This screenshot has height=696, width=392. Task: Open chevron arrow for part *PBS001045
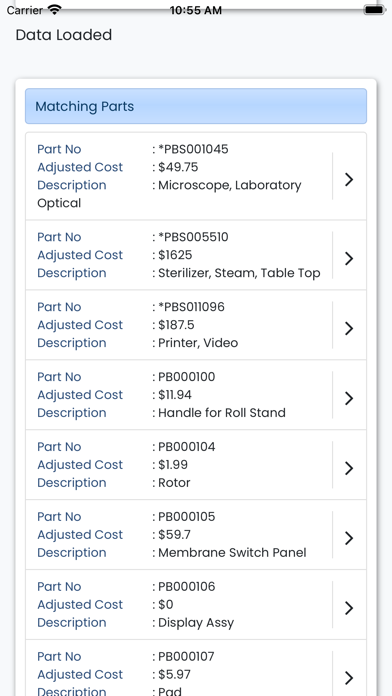tap(349, 179)
